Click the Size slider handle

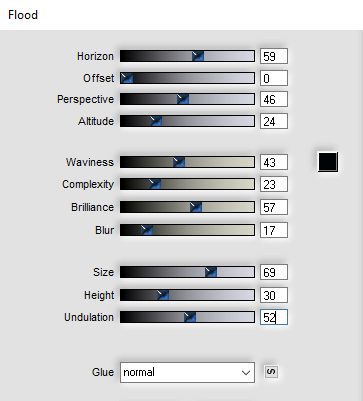[x=211, y=272]
